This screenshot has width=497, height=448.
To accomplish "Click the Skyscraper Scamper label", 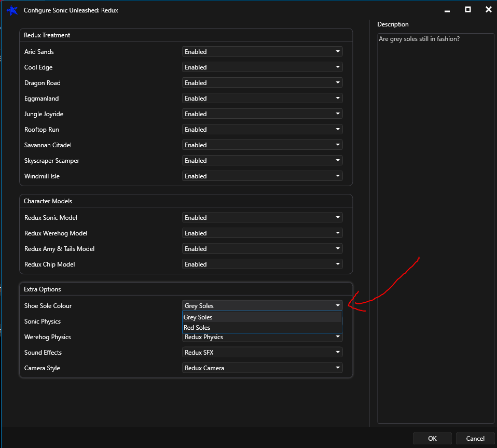I will click(x=52, y=161).
